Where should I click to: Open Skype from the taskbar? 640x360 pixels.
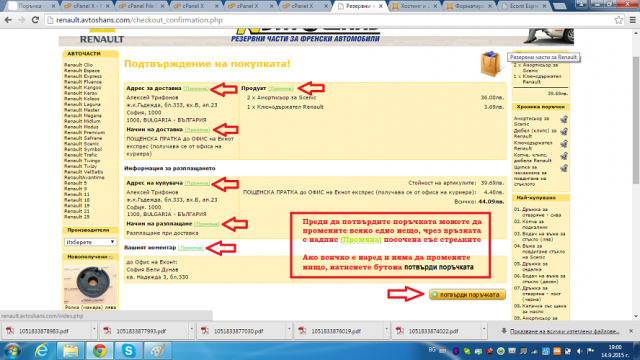(x=129, y=351)
